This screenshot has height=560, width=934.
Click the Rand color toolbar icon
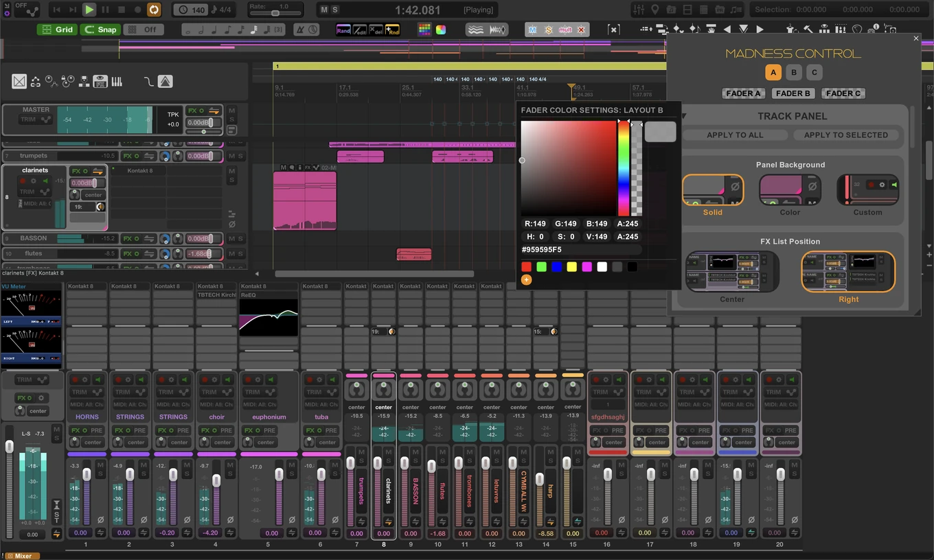point(343,30)
